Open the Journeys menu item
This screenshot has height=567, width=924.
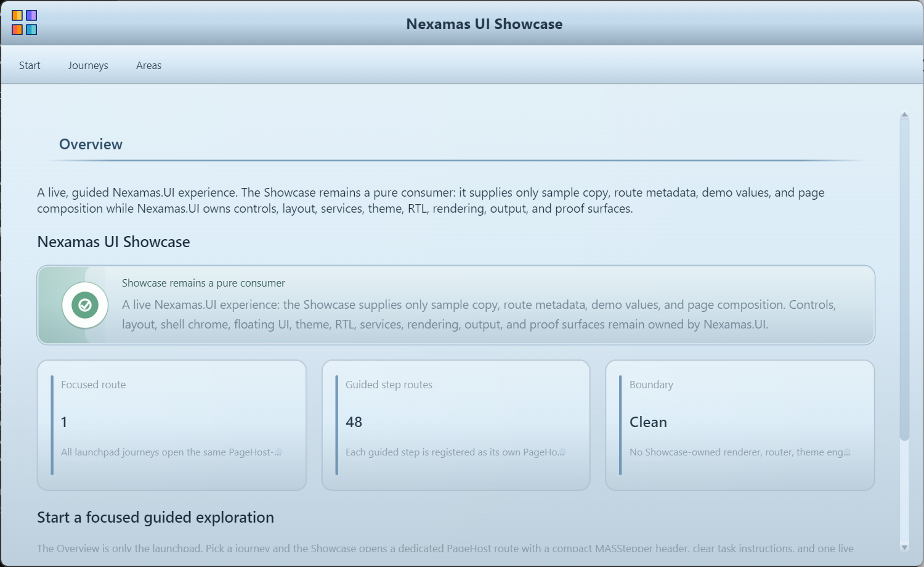pos(88,65)
